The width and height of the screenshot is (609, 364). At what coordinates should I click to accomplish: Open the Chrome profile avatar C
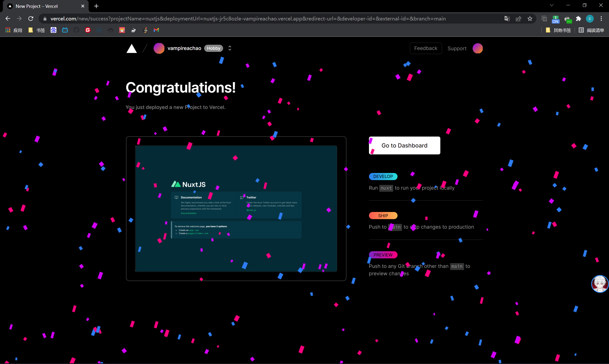[590, 19]
